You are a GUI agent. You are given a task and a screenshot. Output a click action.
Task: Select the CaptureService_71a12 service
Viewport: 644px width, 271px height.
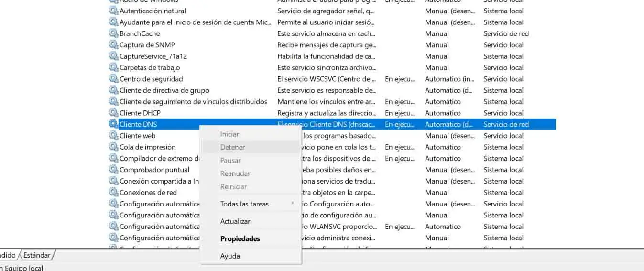click(x=153, y=56)
